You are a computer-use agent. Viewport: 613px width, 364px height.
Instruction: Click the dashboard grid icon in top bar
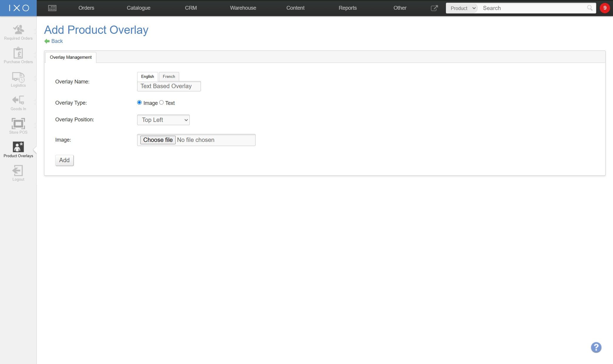[x=52, y=8]
